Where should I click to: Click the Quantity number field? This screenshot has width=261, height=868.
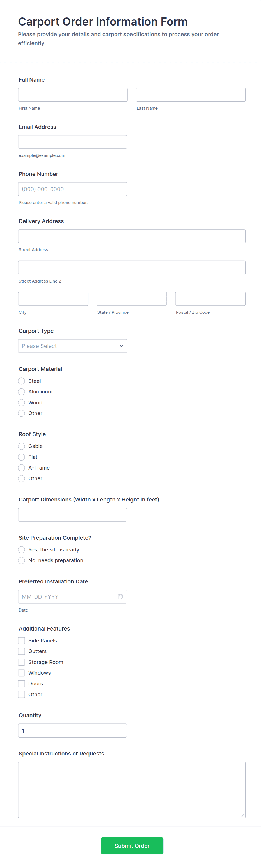click(x=72, y=730)
